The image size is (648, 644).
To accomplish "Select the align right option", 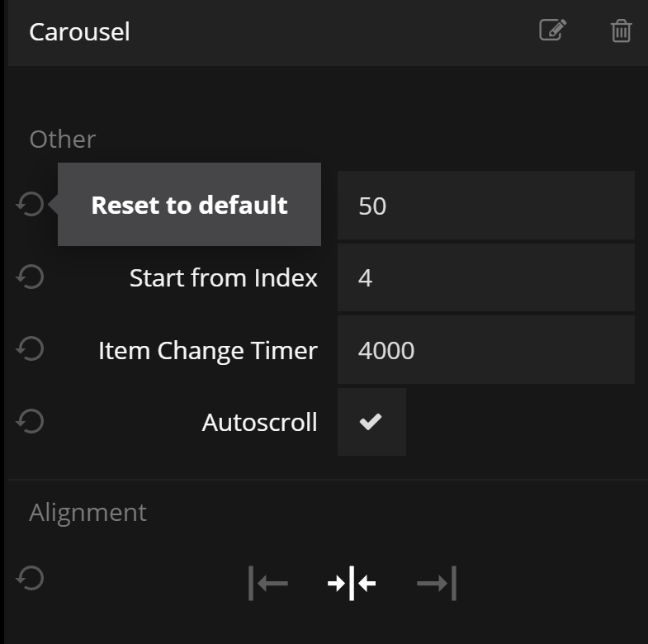I will (437, 584).
